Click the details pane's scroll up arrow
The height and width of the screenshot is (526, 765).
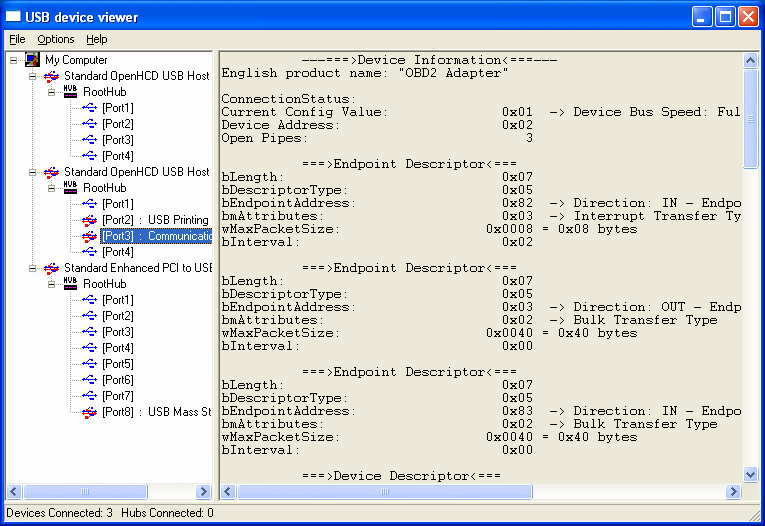pos(750,61)
